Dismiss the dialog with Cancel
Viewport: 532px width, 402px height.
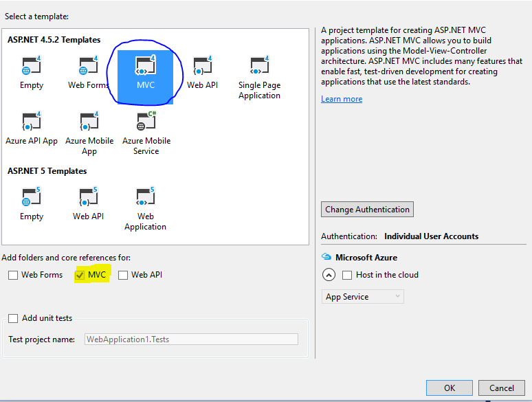tap(502, 388)
